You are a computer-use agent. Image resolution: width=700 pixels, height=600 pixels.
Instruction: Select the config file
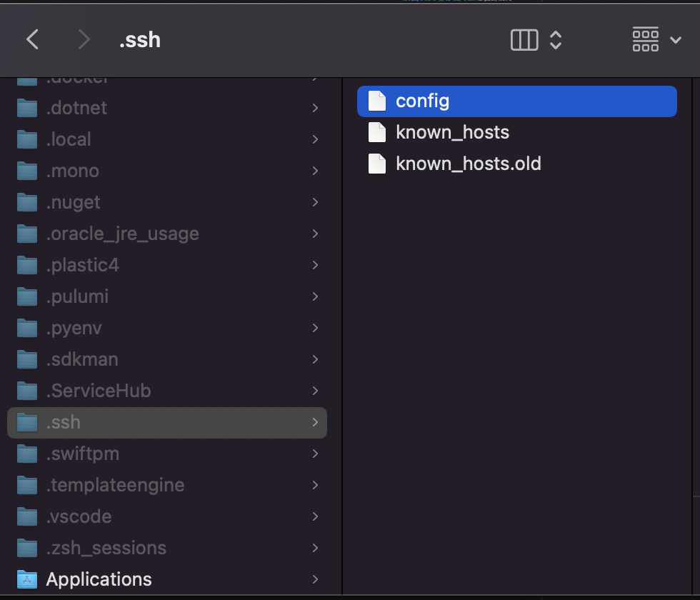tap(517, 101)
